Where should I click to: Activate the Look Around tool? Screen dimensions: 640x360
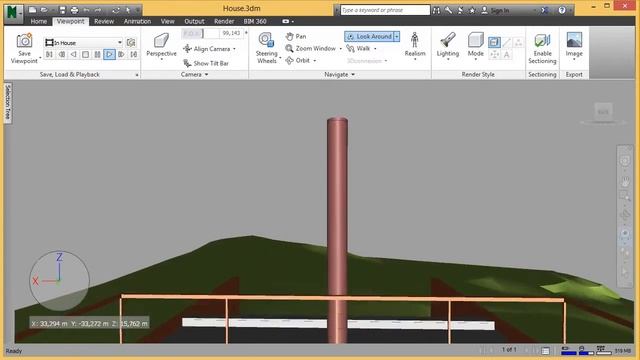click(x=369, y=37)
